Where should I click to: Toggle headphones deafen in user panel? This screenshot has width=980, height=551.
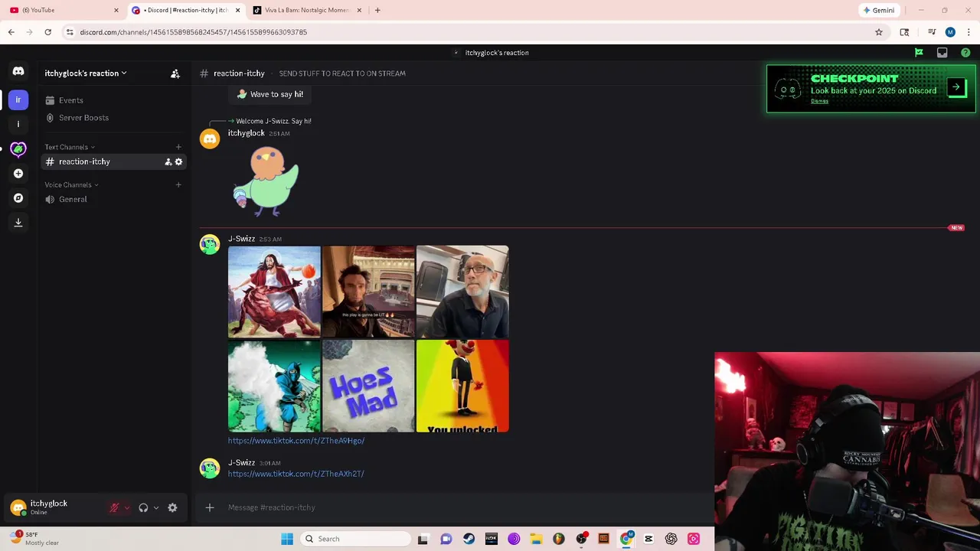143,507
